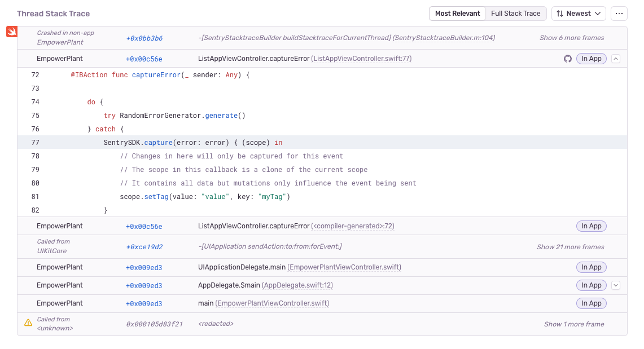Select the Most Relevant tab
Screen dimensions: 644x349
(x=457, y=13)
